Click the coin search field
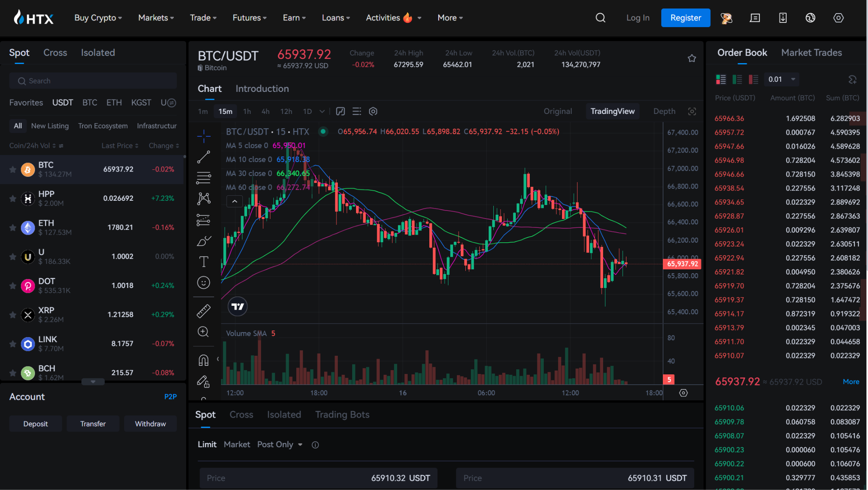The image size is (868, 490). (x=93, y=81)
